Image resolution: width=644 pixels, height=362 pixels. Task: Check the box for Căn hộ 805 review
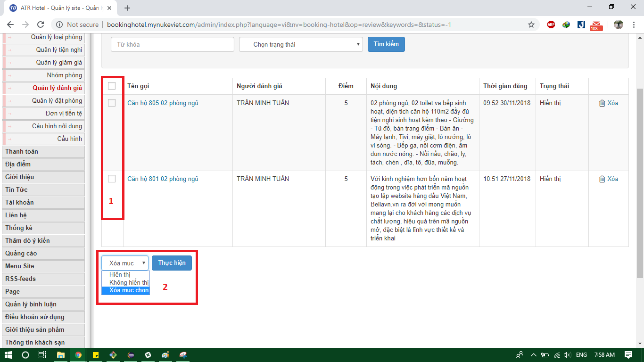coord(112,103)
